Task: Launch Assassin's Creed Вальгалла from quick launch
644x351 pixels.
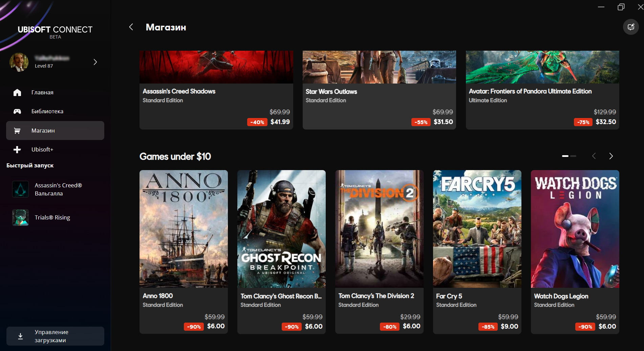Action: coord(55,189)
